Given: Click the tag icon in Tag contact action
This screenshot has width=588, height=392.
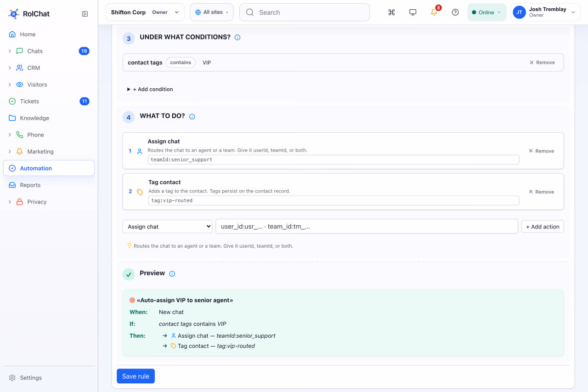Looking at the screenshot, I should pyautogui.click(x=140, y=192).
